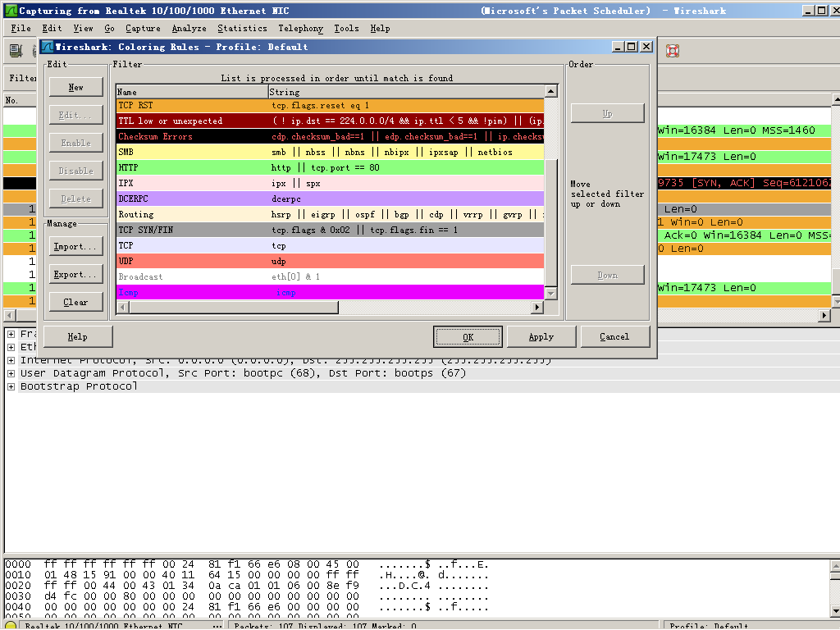The image size is (840, 630).
Task: Select the SMB coloring rule
Action: coord(331,152)
